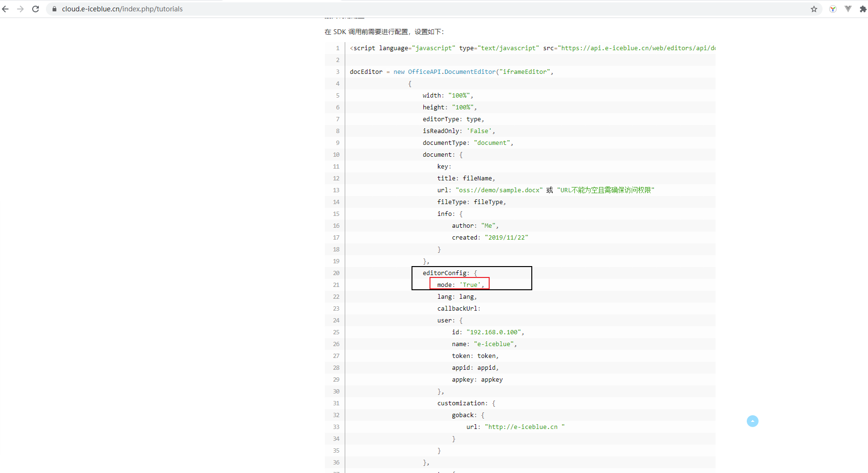868x473 pixels.
Task: Click the blue scroll-to-top button
Action: [752, 421]
